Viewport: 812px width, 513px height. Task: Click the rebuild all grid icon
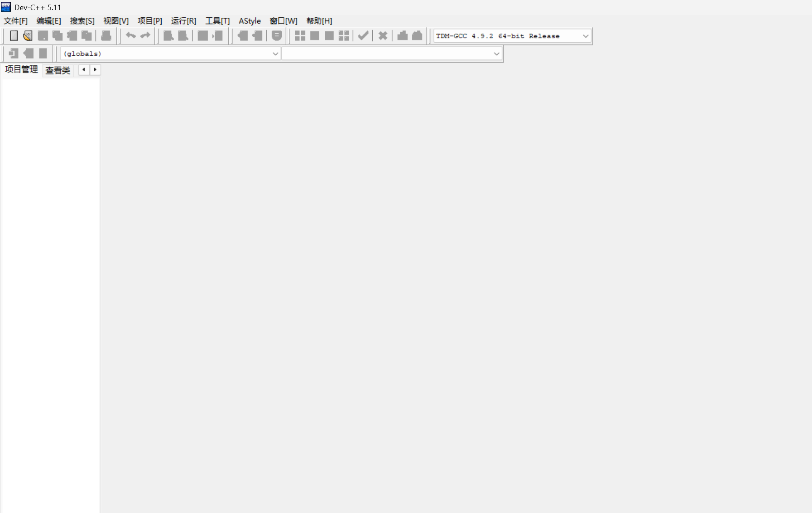[x=344, y=36]
